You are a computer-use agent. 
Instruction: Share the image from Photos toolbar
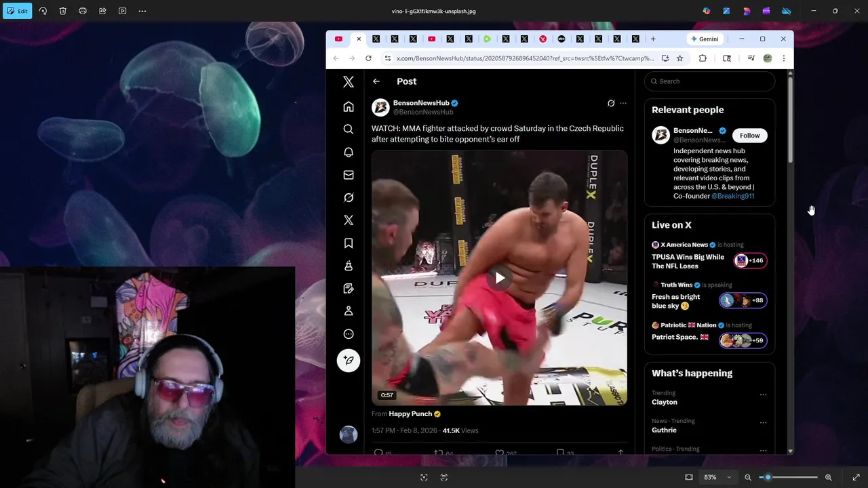102,11
